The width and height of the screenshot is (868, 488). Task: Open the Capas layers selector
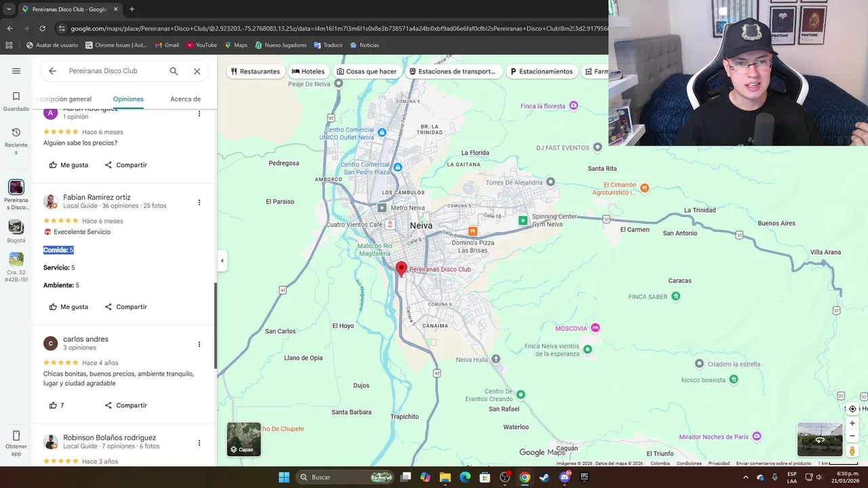[243, 439]
